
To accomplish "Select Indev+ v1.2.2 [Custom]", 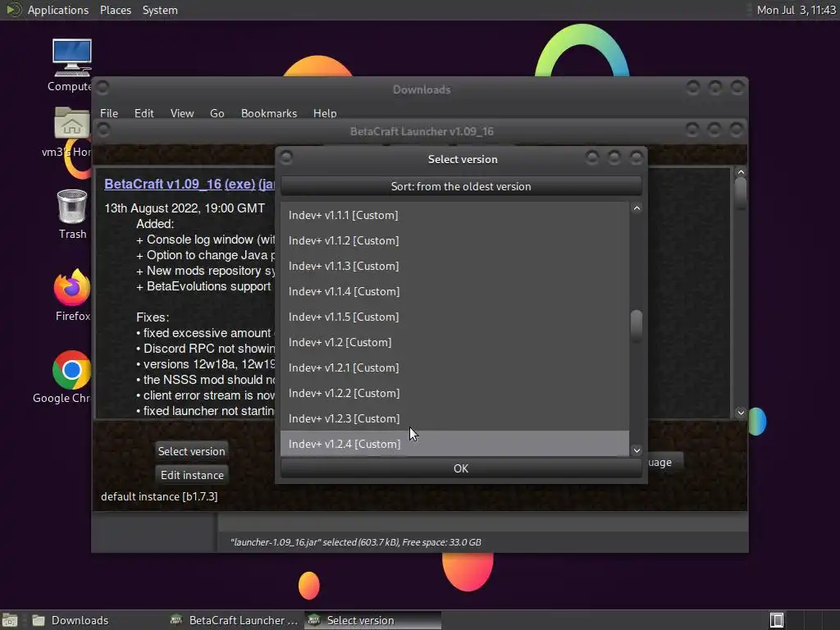I will [454, 393].
